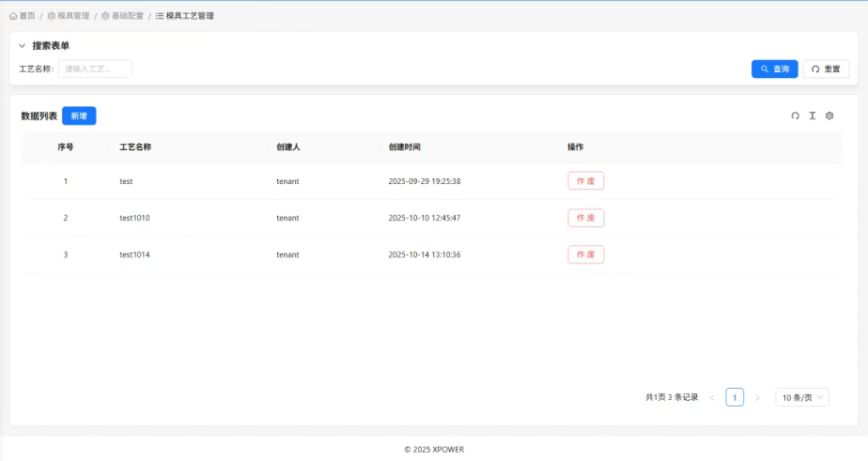
Task: Click the 查询 search button
Action: (774, 69)
